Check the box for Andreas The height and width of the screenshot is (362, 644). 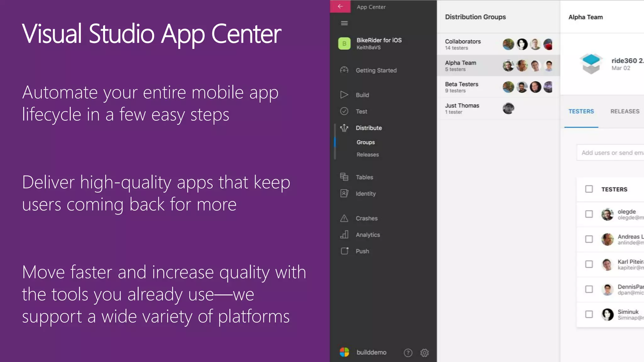pyautogui.click(x=589, y=239)
